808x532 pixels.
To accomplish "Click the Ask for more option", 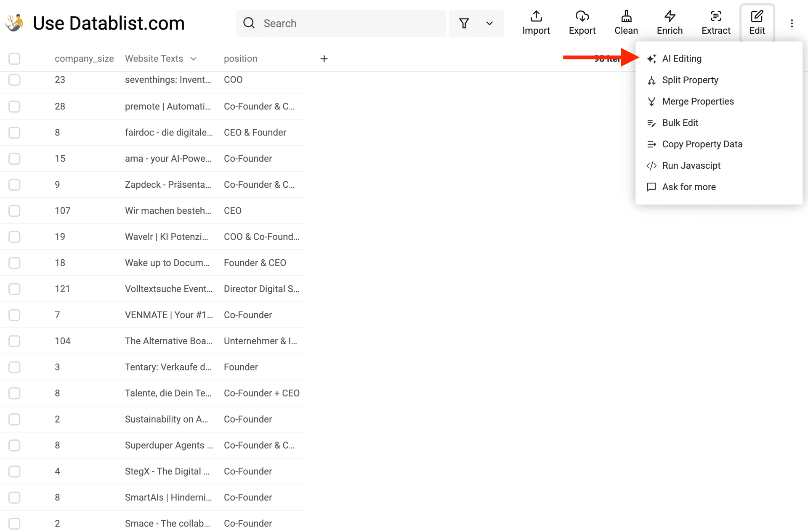I will pos(688,187).
